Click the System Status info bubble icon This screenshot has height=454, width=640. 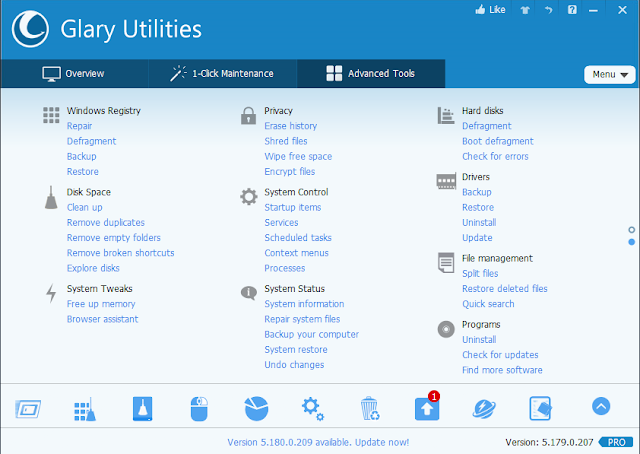(249, 292)
